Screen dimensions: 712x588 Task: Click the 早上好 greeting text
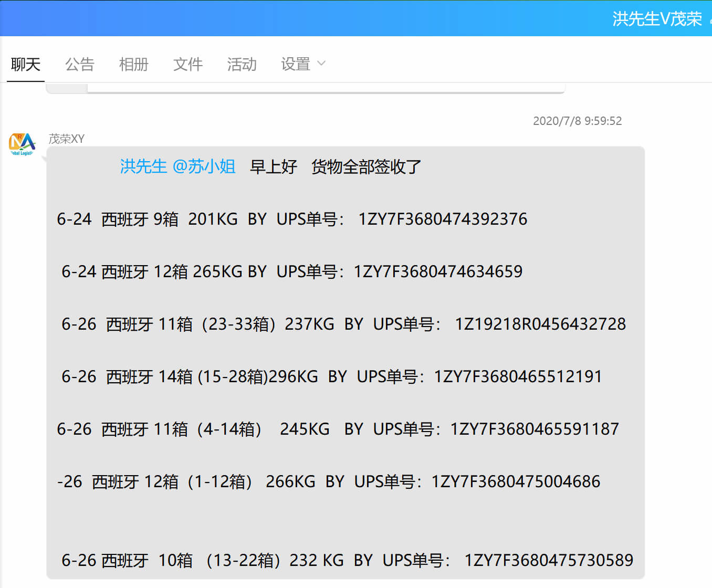(274, 166)
